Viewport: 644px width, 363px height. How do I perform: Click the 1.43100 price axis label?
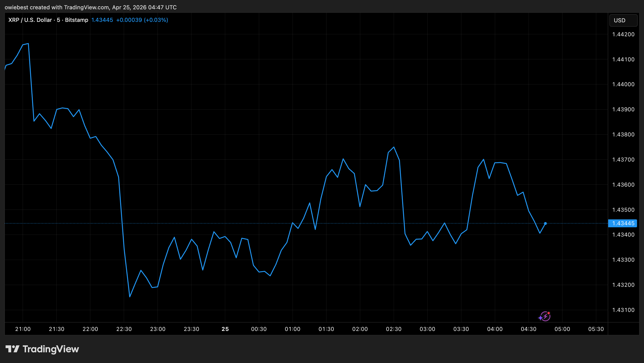[x=623, y=310]
